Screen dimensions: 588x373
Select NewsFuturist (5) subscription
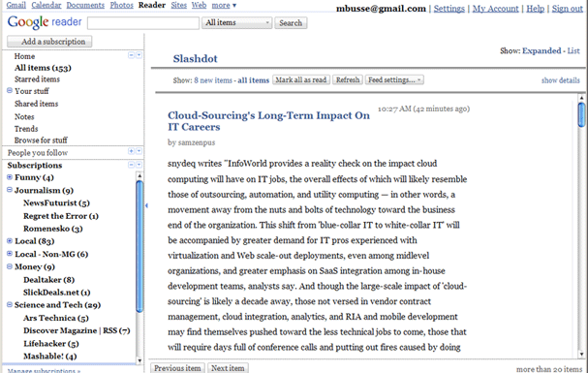tap(56, 202)
